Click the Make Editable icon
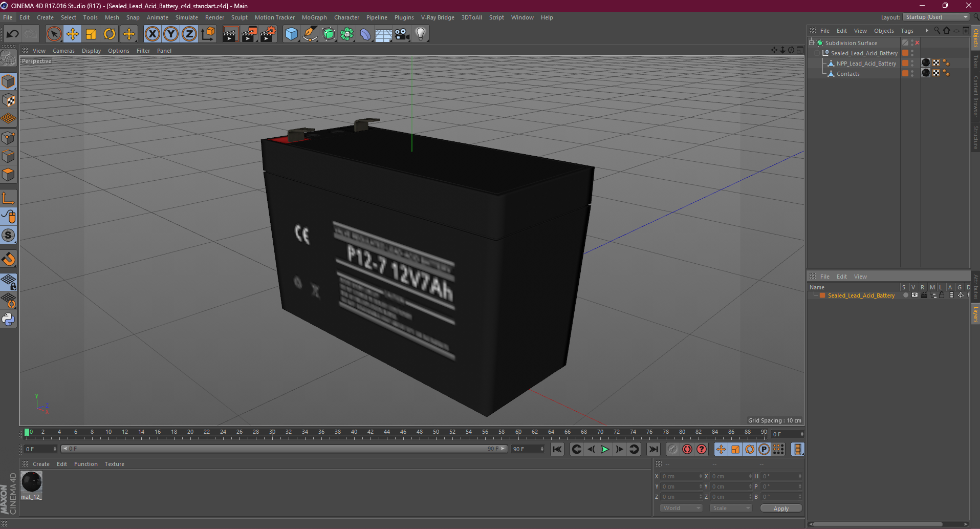 click(x=9, y=58)
